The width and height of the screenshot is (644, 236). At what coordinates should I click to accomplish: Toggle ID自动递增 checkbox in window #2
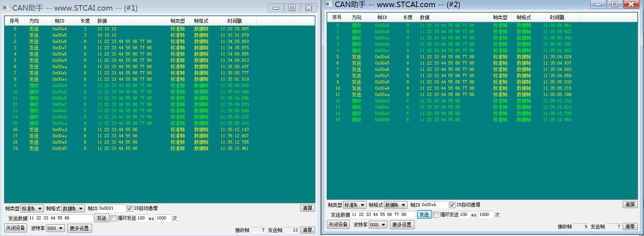click(x=452, y=205)
